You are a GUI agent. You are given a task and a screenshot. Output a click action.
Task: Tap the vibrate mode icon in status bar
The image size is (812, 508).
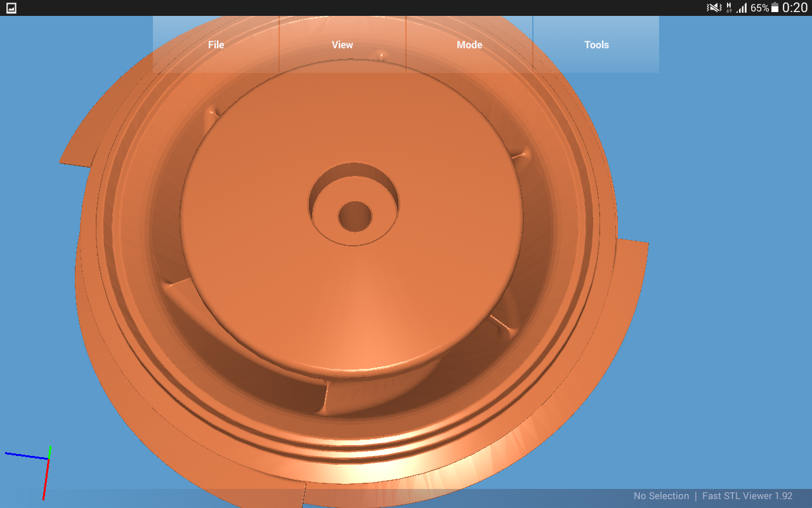point(714,8)
